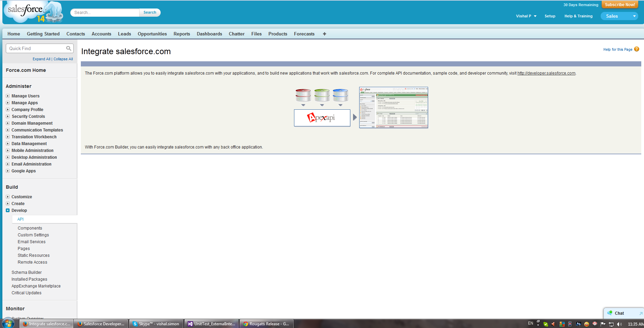Expand the Data Management section
644x328 pixels.
8,144
